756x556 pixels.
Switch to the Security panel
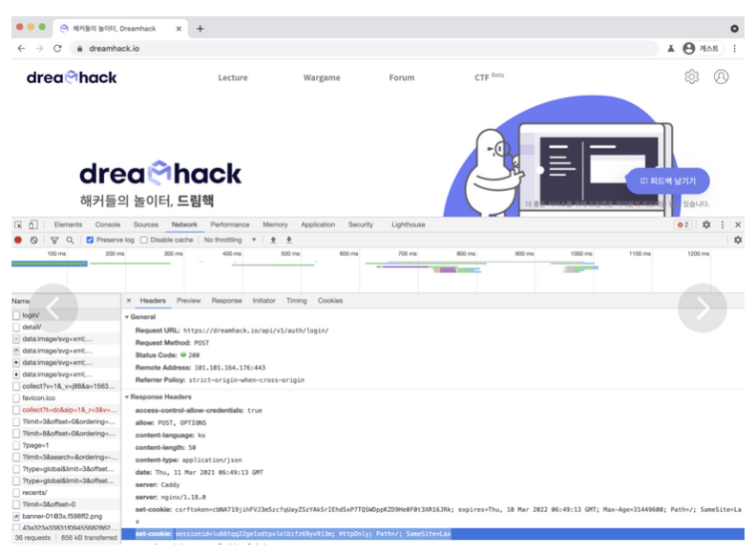tap(361, 225)
